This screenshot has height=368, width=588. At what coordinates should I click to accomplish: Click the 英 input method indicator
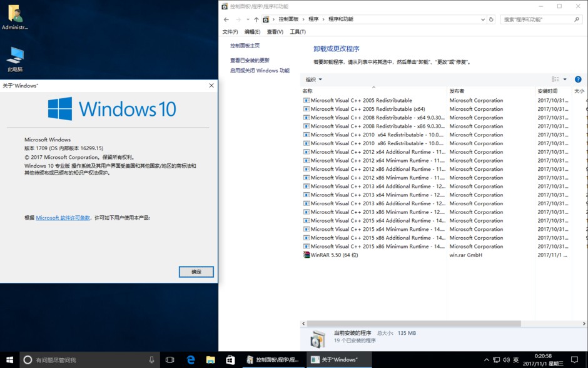[x=516, y=360]
